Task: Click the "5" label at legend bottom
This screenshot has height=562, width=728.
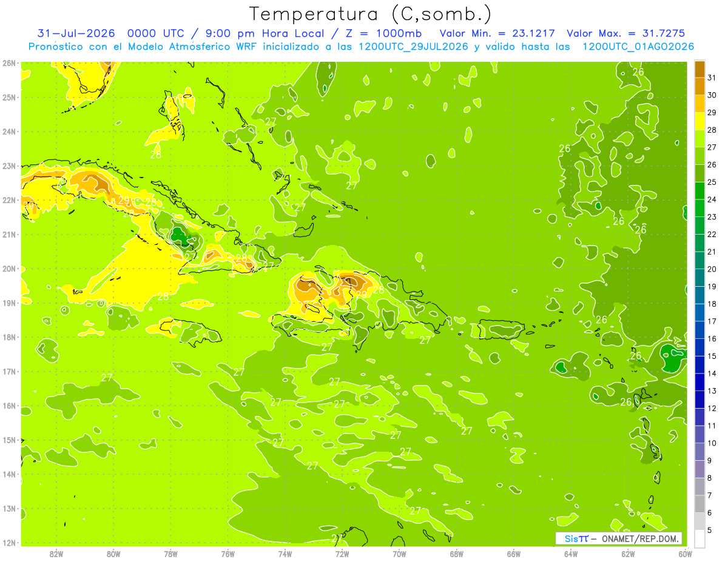Action: coord(710,530)
